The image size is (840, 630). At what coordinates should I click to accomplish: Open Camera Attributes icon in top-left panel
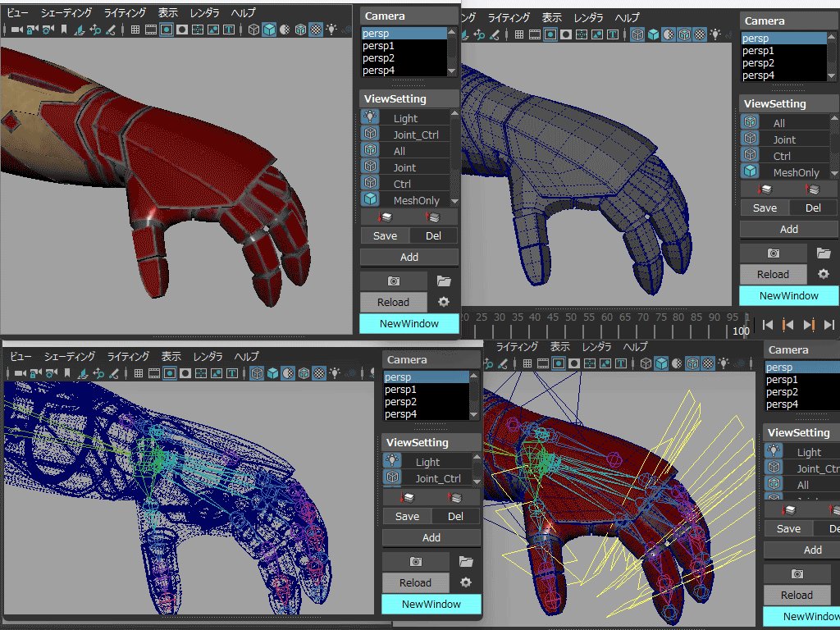point(48,30)
